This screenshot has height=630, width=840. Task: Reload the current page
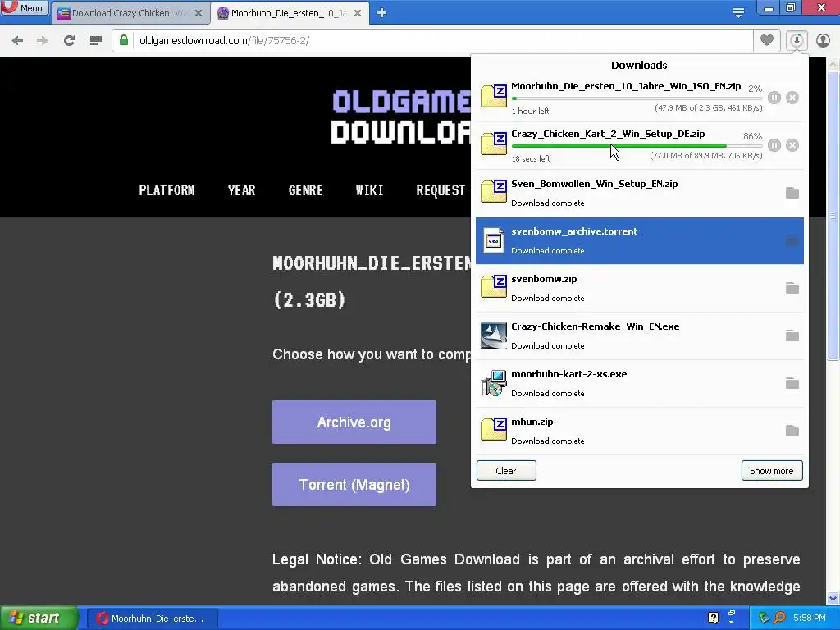click(x=69, y=41)
